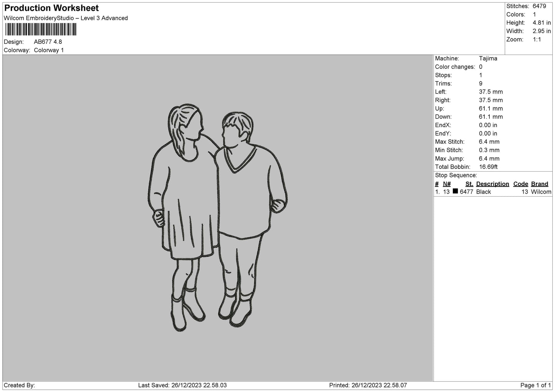Select the design name 'AB677 4.8'
This screenshot has width=555, height=392.
tap(48, 42)
